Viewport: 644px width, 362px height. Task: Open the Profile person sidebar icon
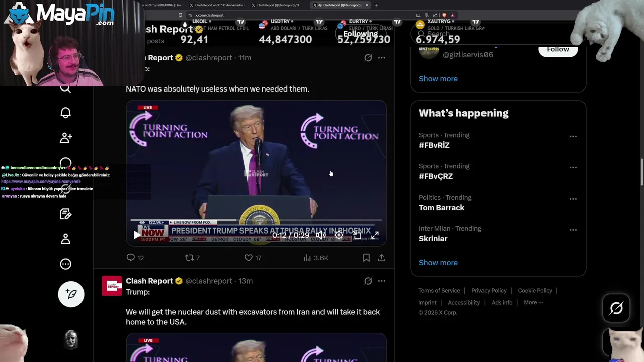tap(65, 239)
